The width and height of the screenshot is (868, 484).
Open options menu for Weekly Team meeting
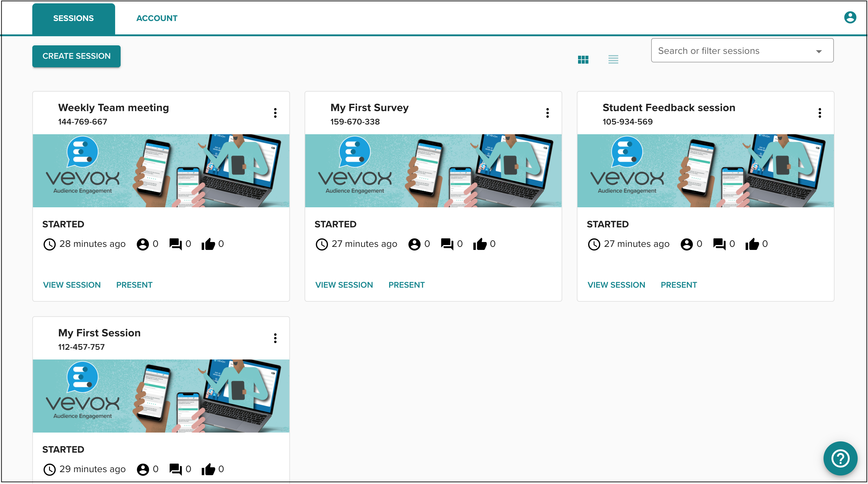point(275,113)
